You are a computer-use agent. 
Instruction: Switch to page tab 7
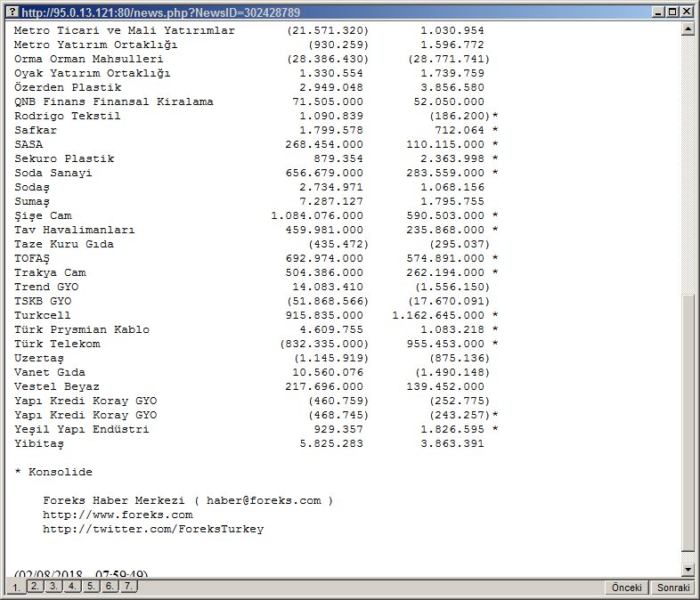(x=128, y=586)
